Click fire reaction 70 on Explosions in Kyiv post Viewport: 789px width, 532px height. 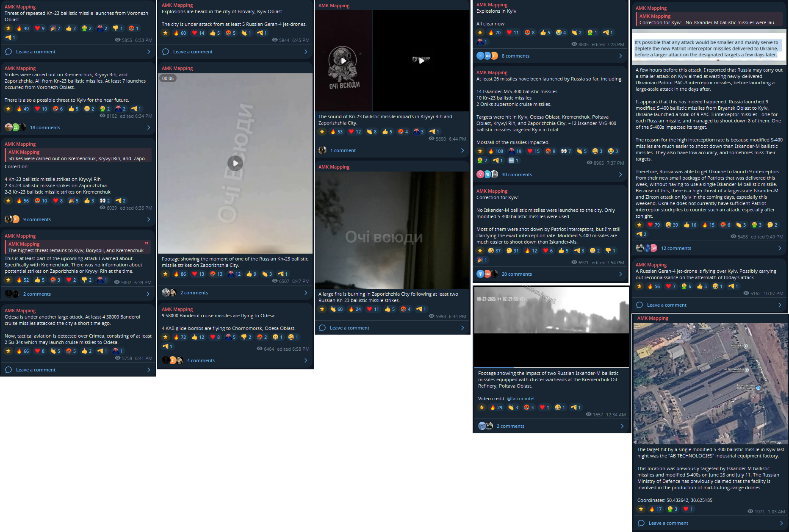(495, 33)
